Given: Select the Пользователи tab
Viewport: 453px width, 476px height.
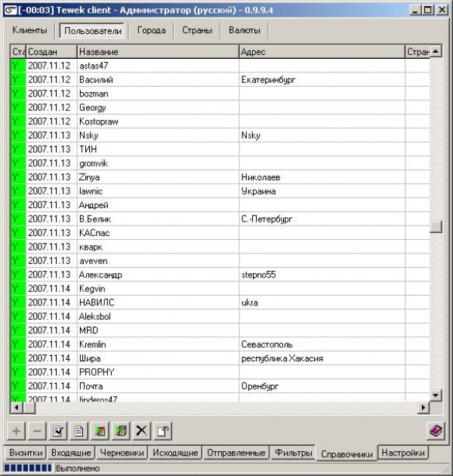Looking at the screenshot, I should [93, 31].
